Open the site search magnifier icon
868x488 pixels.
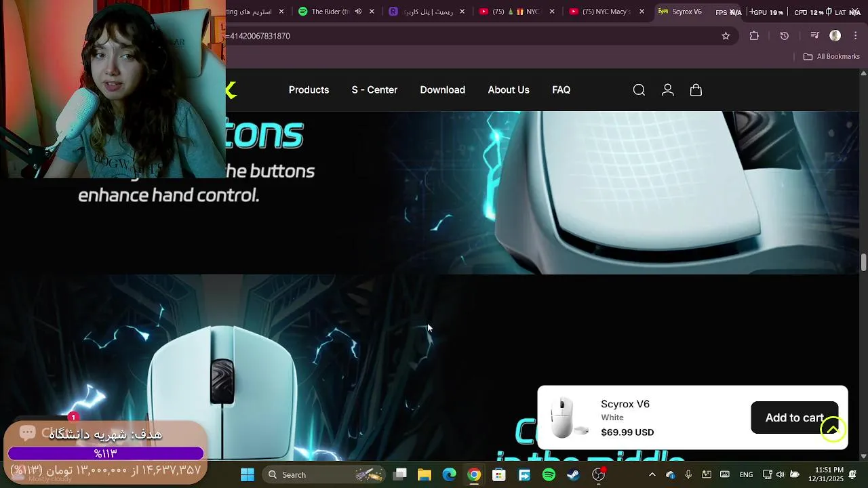click(639, 90)
